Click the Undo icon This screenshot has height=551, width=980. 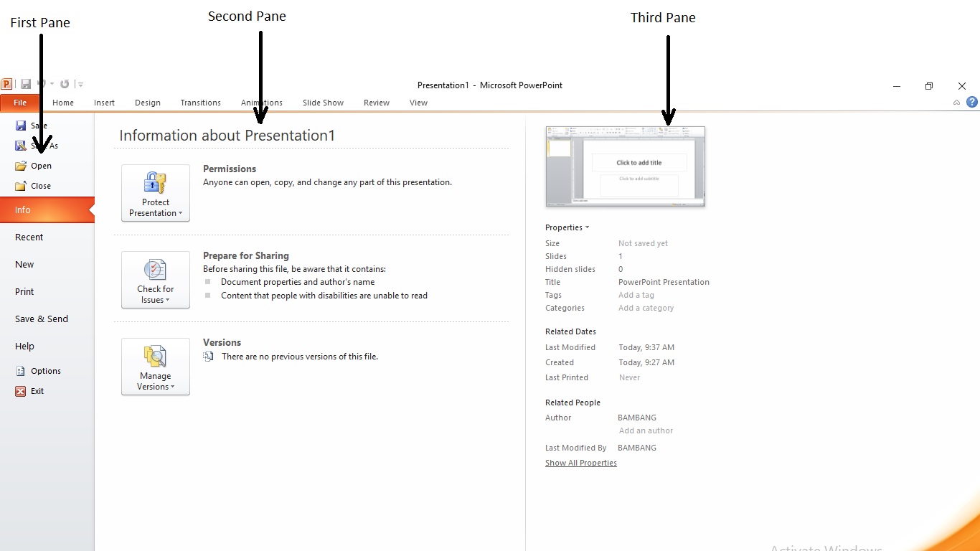pyautogui.click(x=40, y=84)
